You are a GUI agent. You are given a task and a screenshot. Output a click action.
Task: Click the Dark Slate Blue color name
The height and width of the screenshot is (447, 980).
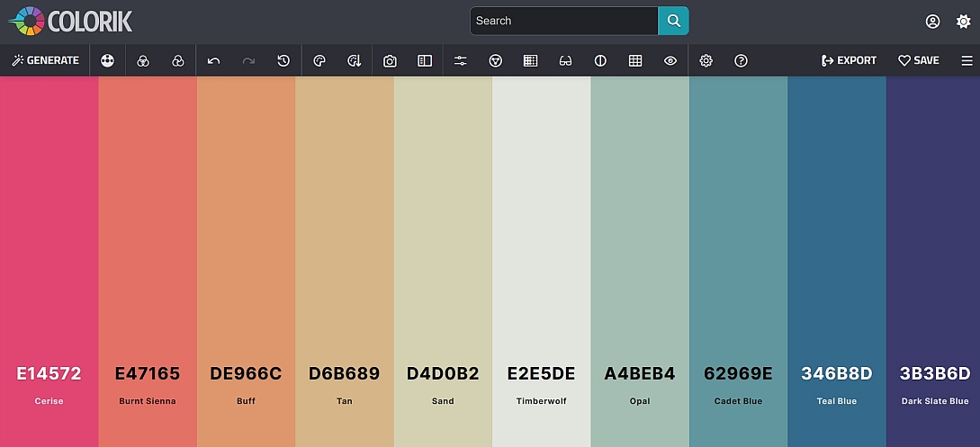(935, 401)
